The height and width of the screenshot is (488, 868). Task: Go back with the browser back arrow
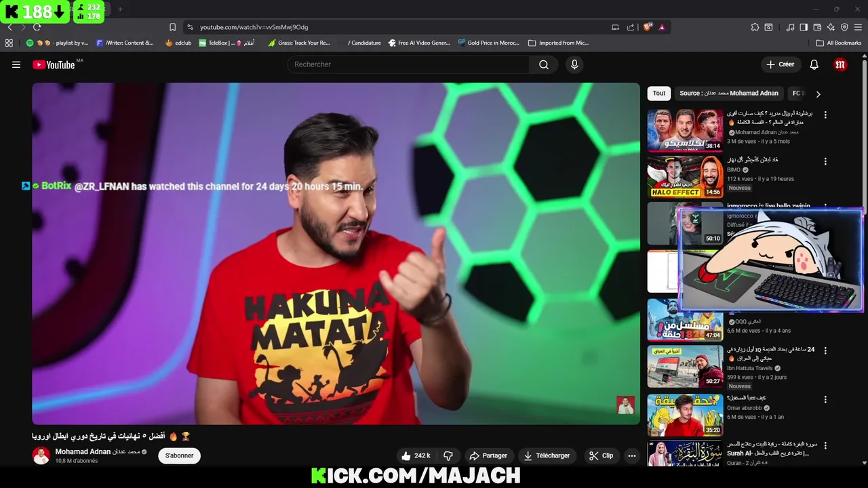click(x=9, y=27)
